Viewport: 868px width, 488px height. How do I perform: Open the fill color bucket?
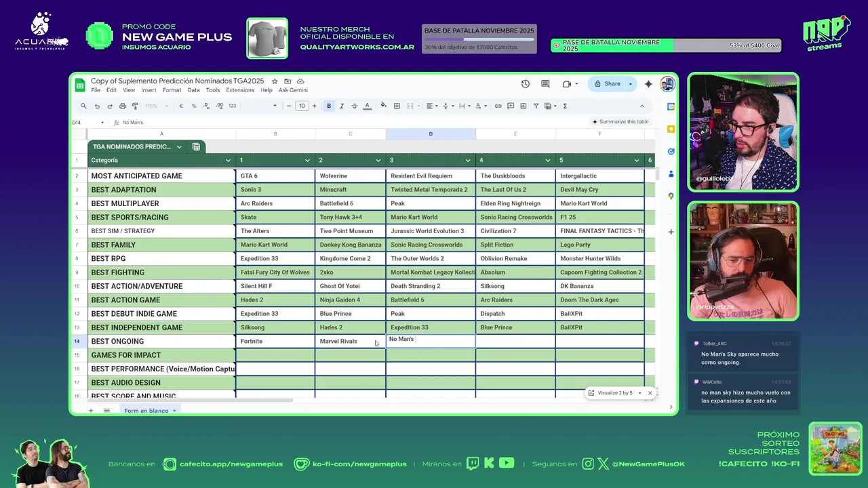pyautogui.click(x=383, y=106)
